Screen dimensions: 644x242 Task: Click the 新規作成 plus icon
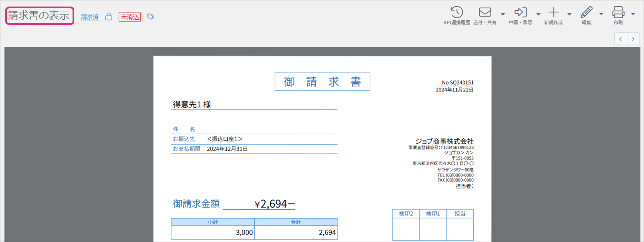click(x=553, y=12)
